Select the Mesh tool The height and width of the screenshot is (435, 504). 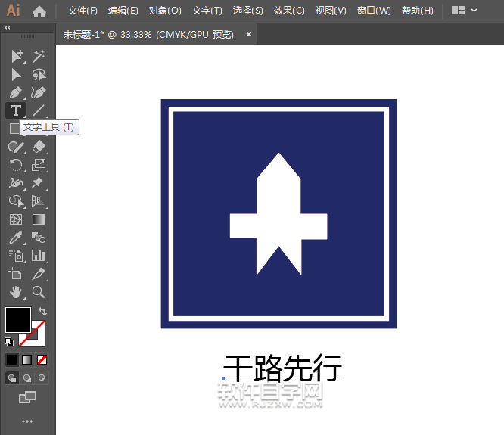[x=16, y=219]
